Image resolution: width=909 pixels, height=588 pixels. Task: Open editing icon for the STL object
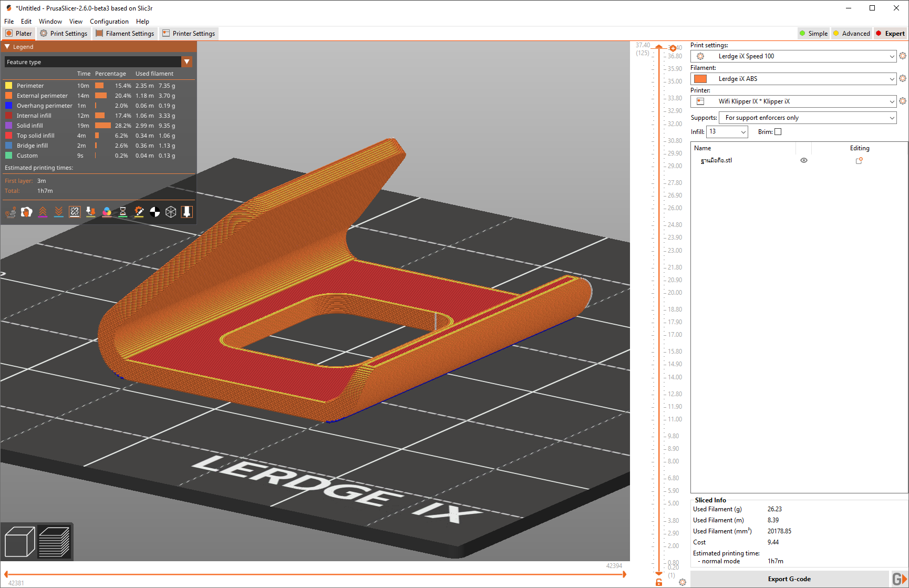click(x=859, y=161)
